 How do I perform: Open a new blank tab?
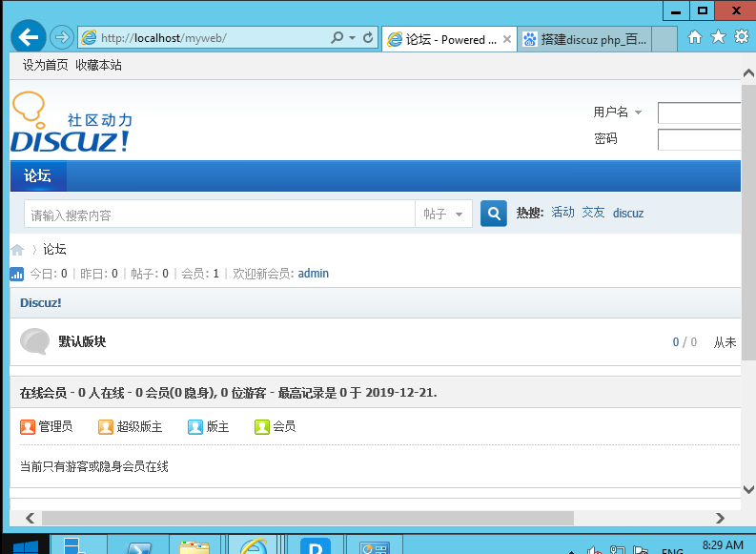[x=664, y=39]
